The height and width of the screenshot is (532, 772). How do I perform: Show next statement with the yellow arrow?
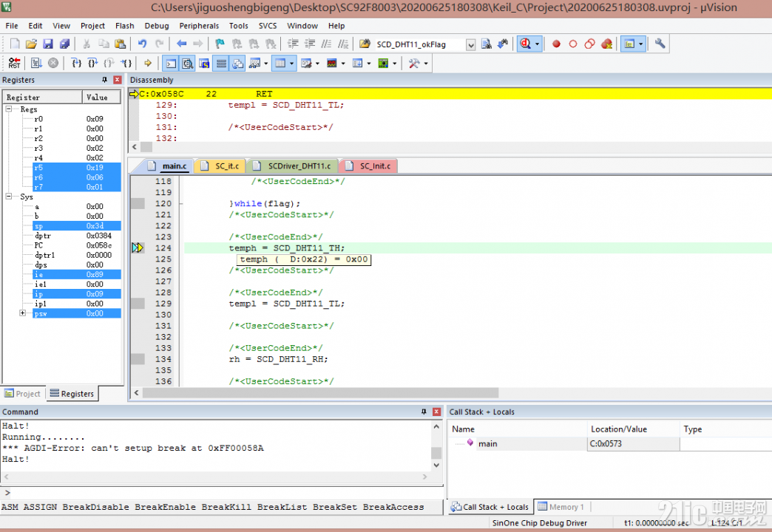(x=148, y=64)
